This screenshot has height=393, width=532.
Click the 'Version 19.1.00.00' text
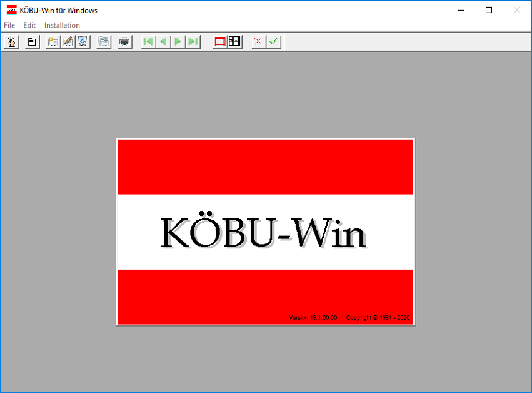(313, 318)
